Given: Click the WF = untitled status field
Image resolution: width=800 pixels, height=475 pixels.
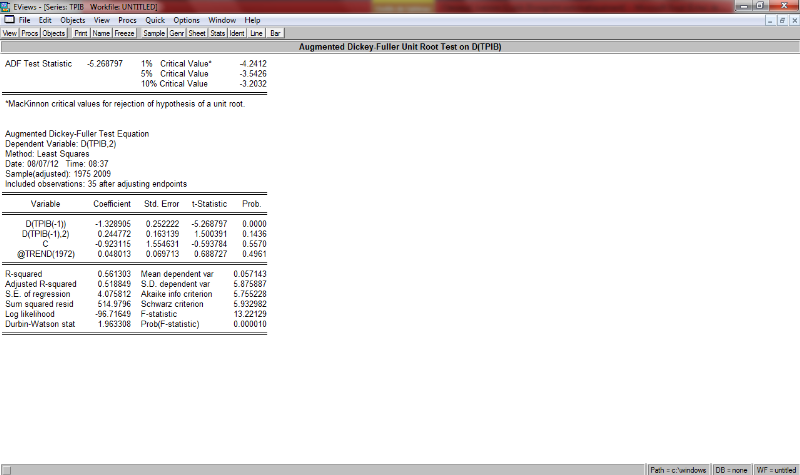Looking at the screenshot, I should click(776, 470).
